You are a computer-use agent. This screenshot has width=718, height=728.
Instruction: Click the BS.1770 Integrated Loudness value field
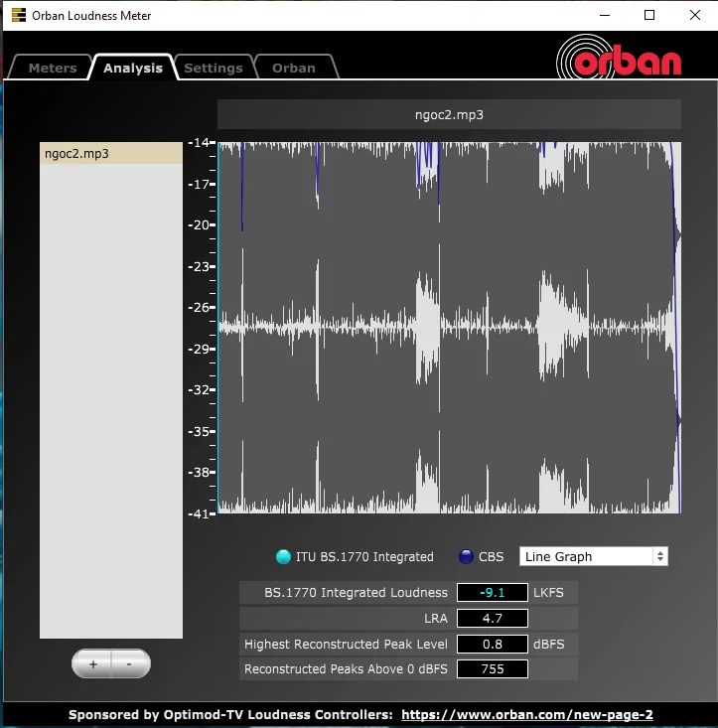492,592
